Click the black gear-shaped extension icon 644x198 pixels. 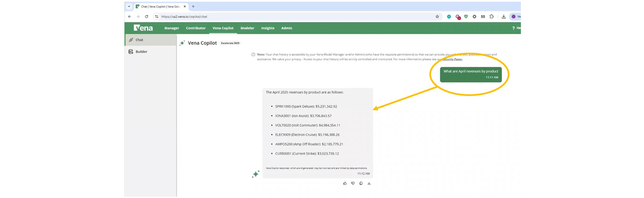[474, 16]
